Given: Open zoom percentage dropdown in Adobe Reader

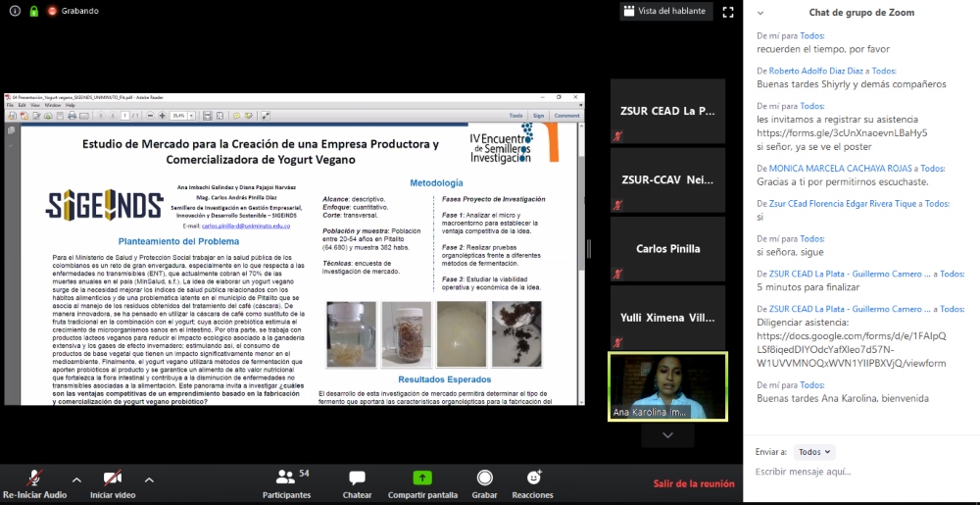Looking at the screenshot, I should (x=191, y=116).
